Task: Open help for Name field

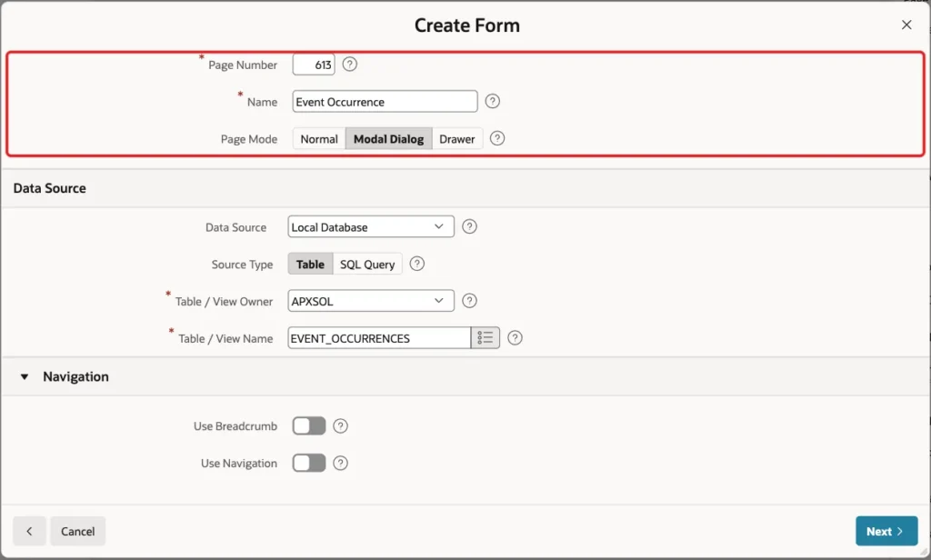Action: click(x=492, y=101)
